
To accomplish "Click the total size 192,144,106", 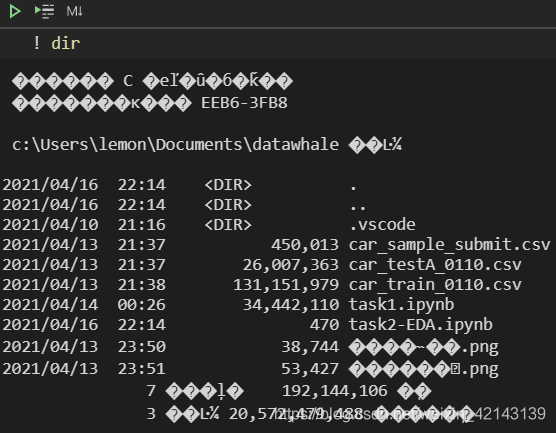I will tap(334, 391).
